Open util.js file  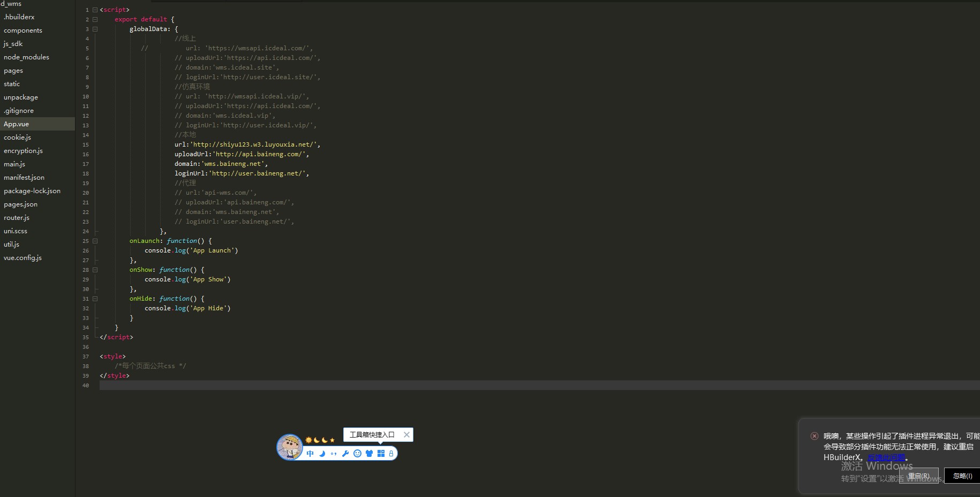12,244
